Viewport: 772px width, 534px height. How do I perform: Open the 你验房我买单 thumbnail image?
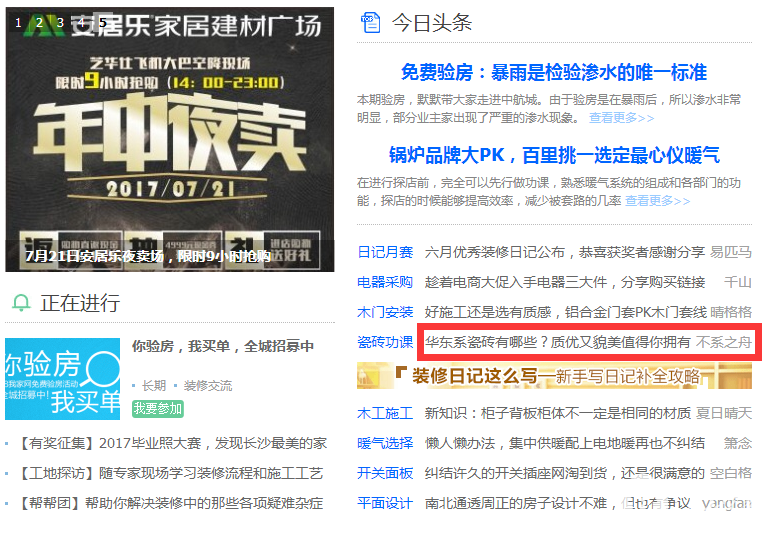tap(63, 379)
